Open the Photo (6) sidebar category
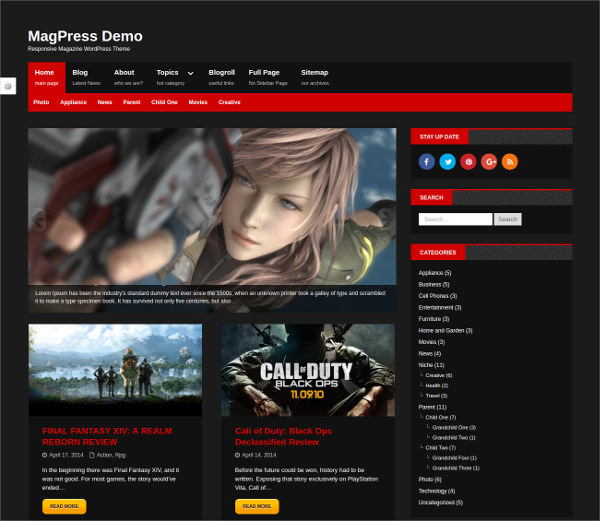This screenshot has height=521, width=600. (430, 479)
